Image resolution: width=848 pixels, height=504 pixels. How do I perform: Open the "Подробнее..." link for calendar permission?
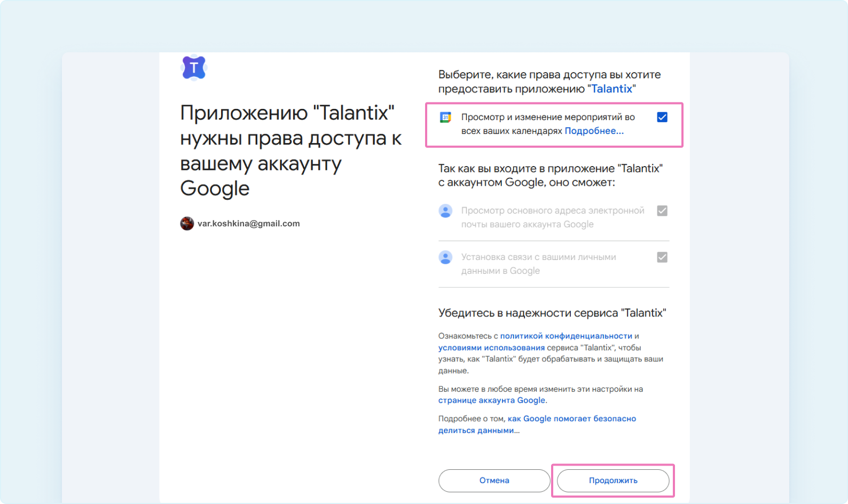[594, 131]
